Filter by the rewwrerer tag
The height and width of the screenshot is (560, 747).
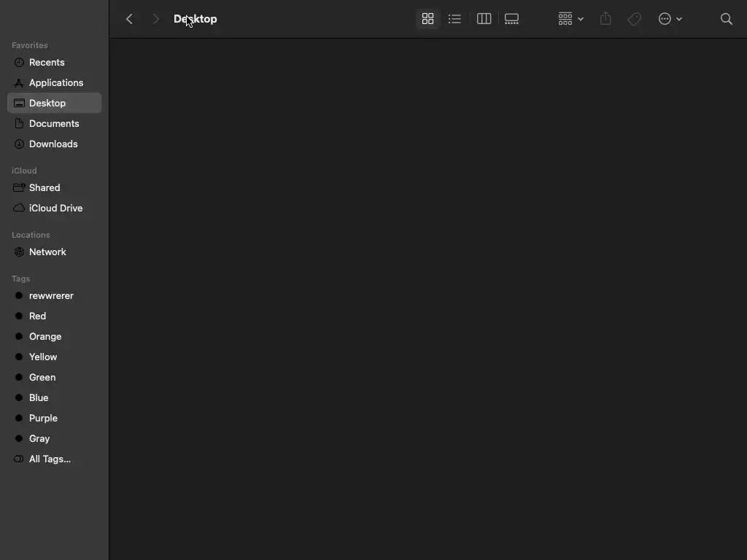(54, 296)
